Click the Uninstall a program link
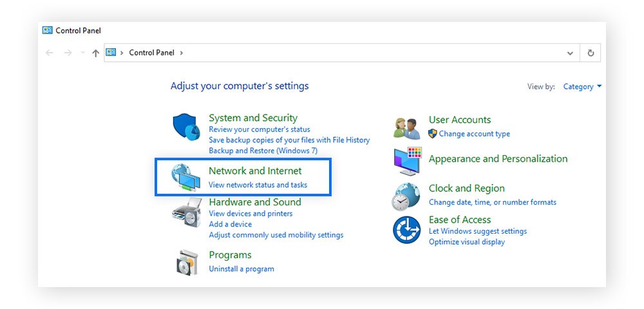The height and width of the screenshot is (309, 644). pos(241,269)
